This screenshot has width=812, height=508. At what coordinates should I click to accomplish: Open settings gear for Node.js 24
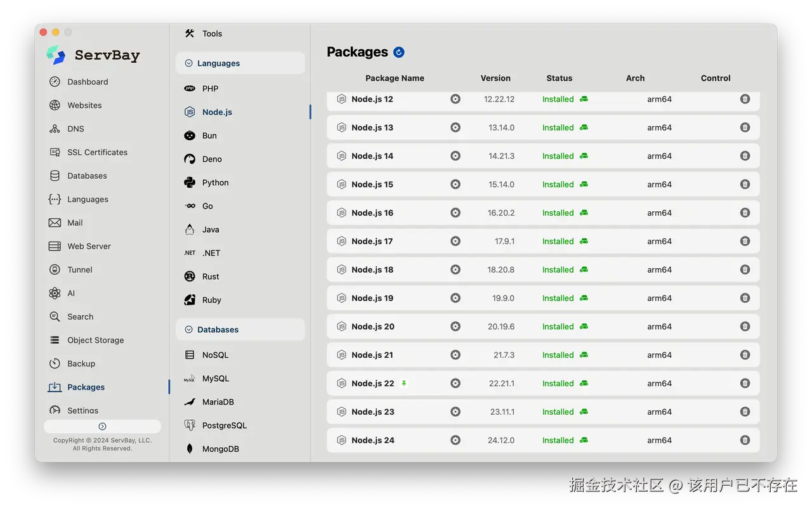pyautogui.click(x=455, y=440)
